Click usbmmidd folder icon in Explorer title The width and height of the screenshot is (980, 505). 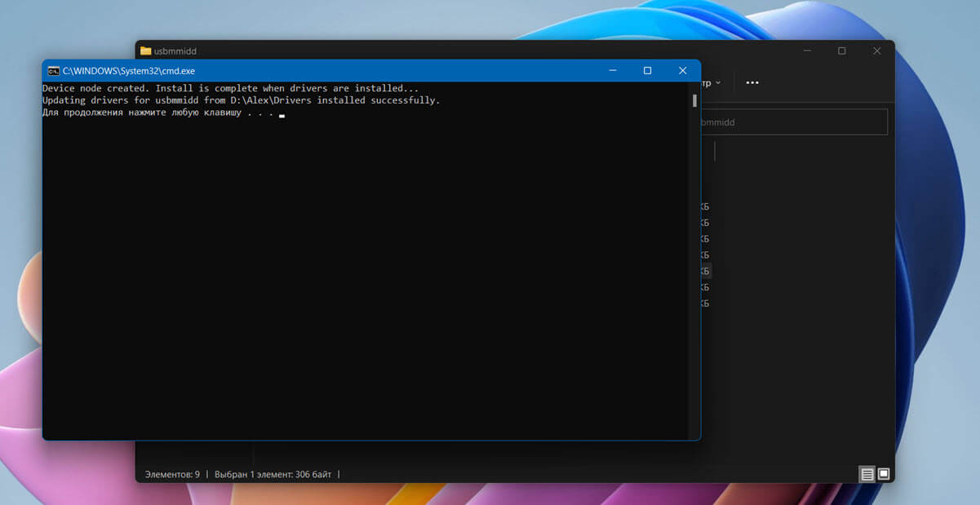coord(145,51)
